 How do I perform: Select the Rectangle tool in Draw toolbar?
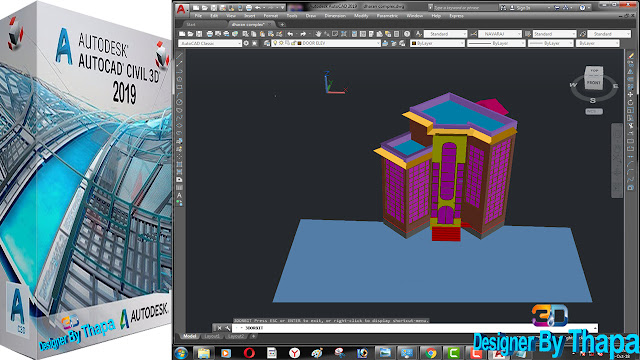click(x=179, y=87)
